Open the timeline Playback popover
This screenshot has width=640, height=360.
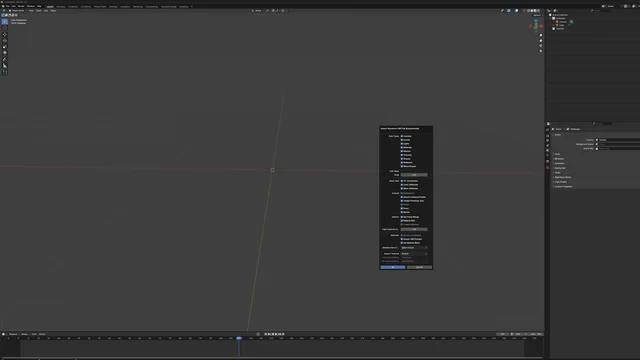pos(13,334)
